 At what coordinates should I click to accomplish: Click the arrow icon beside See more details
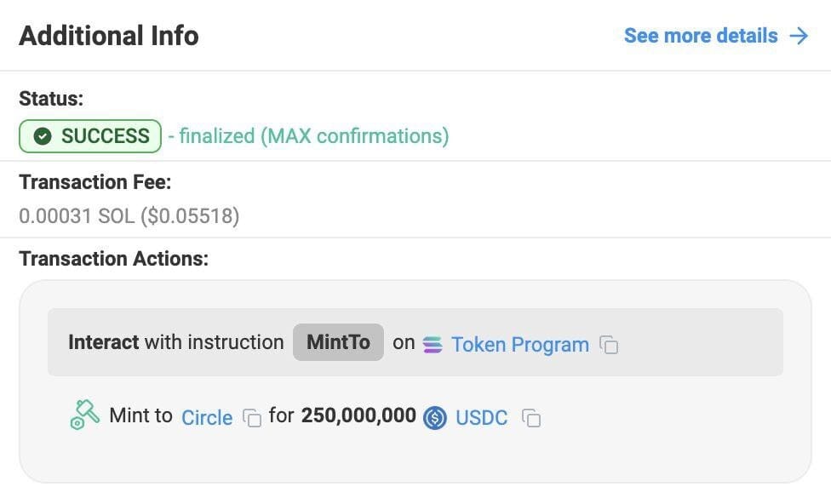799,36
